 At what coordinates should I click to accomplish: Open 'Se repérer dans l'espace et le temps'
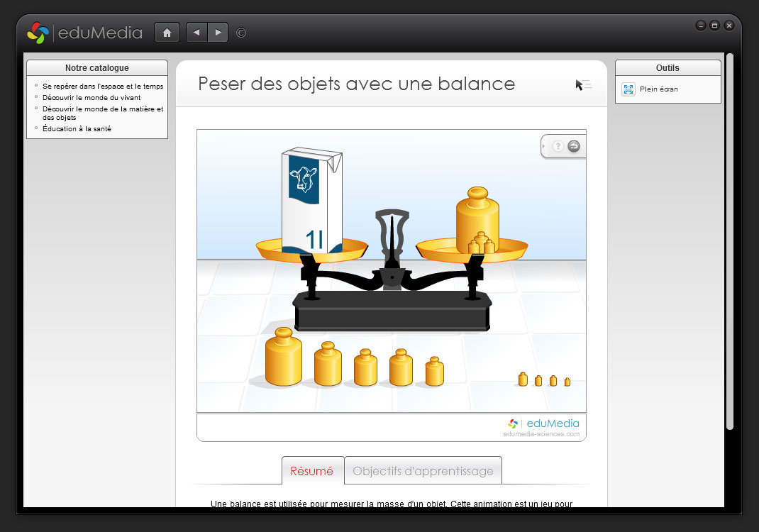tap(102, 87)
